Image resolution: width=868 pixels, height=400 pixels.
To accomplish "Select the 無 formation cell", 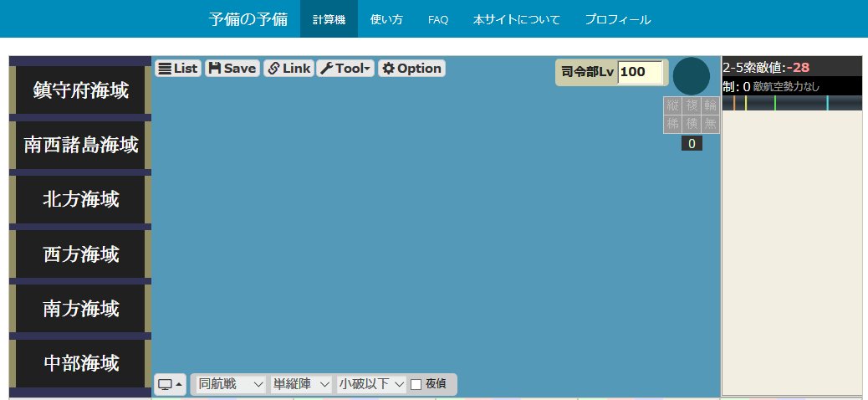I will click(x=710, y=124).
